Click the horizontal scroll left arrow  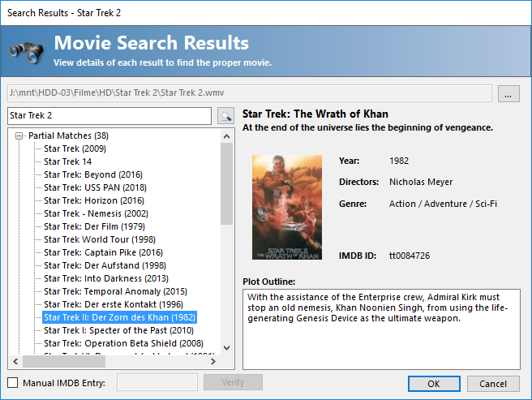(15, 362)
